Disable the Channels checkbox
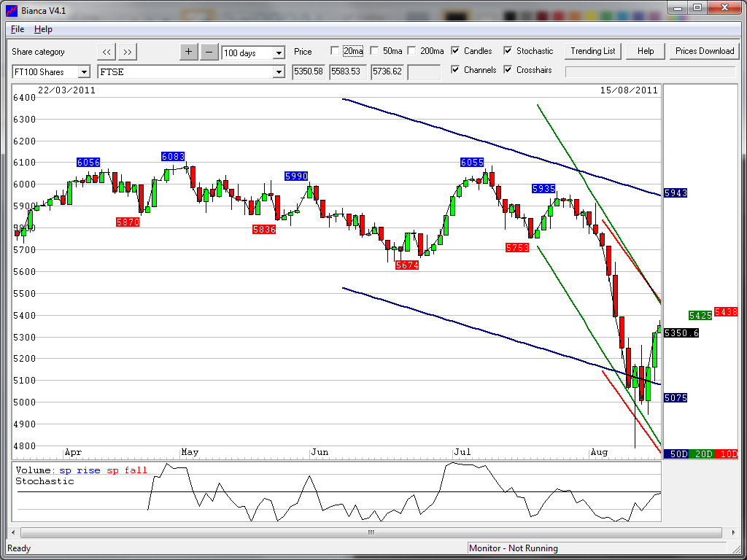Screen dimensions: 747x560 tap(455, 70)
